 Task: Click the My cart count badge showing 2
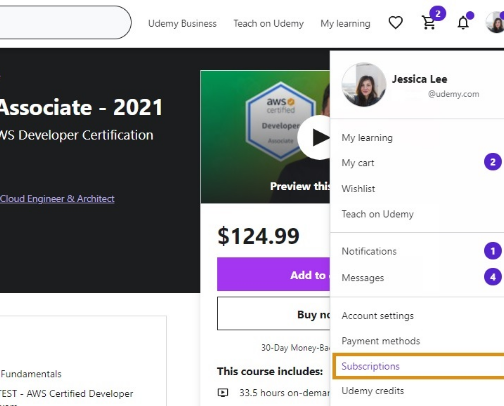coord(493,162)
